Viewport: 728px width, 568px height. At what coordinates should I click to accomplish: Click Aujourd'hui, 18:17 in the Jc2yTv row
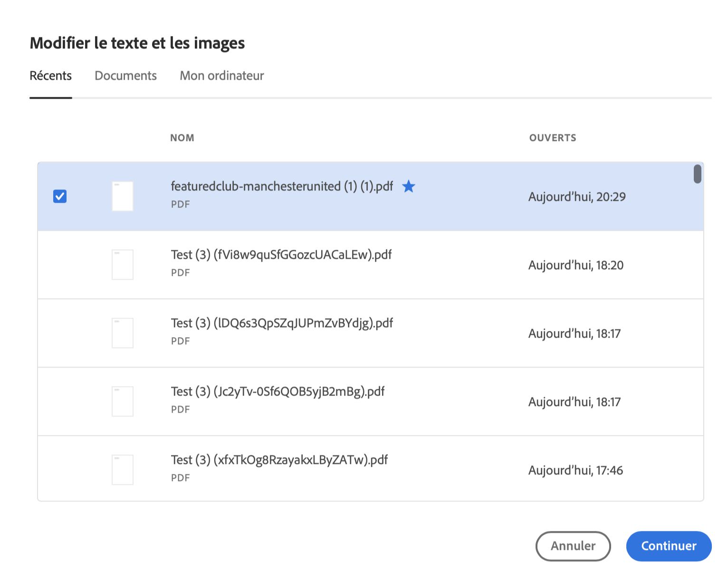pyautogui.click(x=575, y=402)
